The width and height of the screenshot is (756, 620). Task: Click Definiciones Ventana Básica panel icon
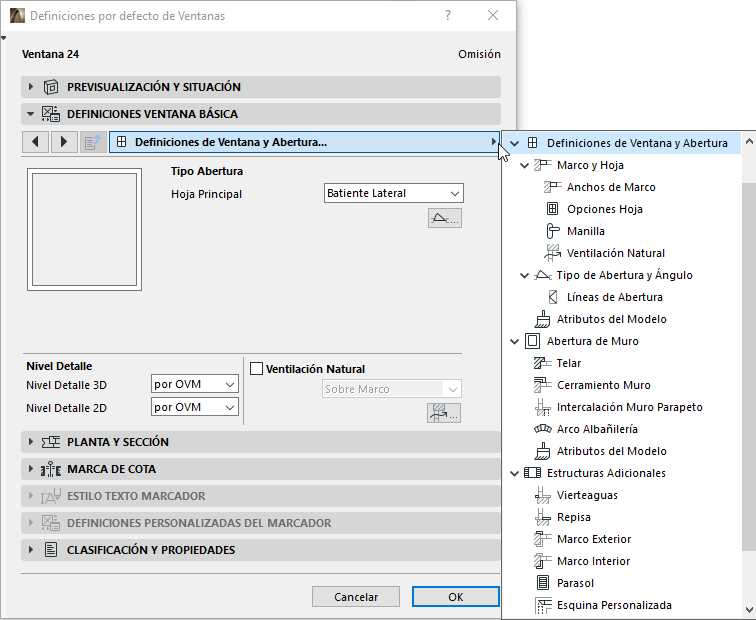pos(51,114)
